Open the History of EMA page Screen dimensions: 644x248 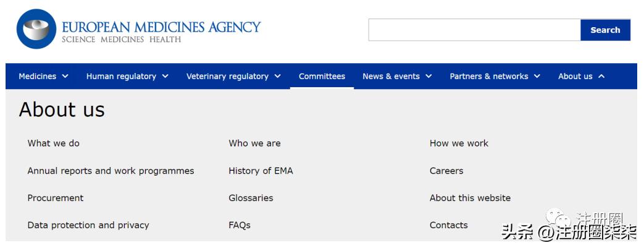tap(261, 171)
